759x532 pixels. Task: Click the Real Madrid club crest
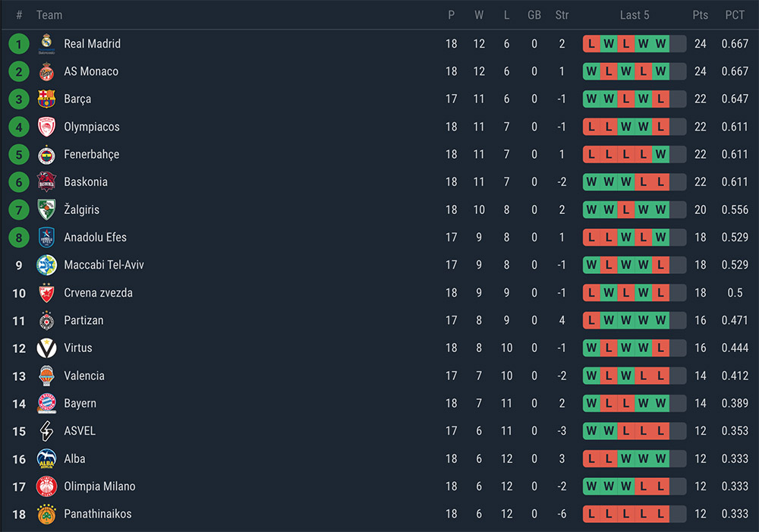[x=46, y=44]
